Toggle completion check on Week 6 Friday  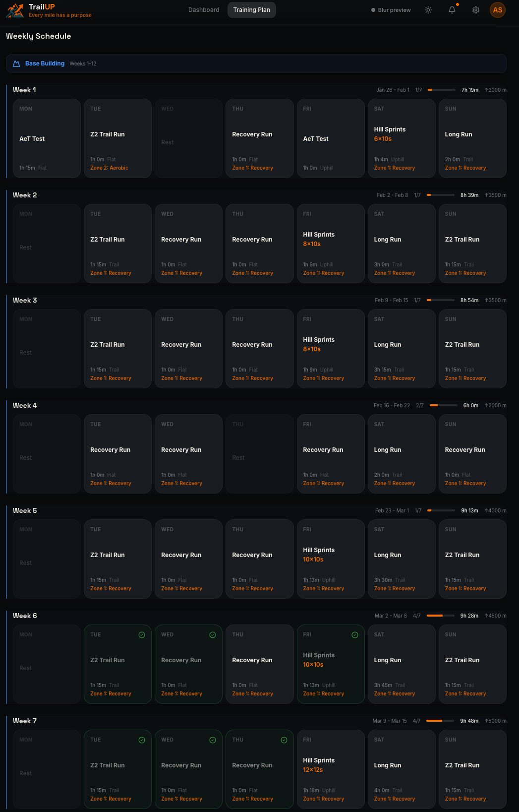point(355,635)
